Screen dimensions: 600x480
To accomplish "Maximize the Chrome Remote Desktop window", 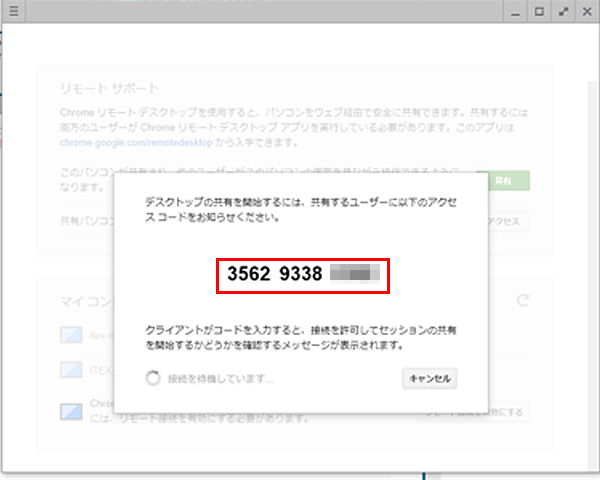I will 539,12.
